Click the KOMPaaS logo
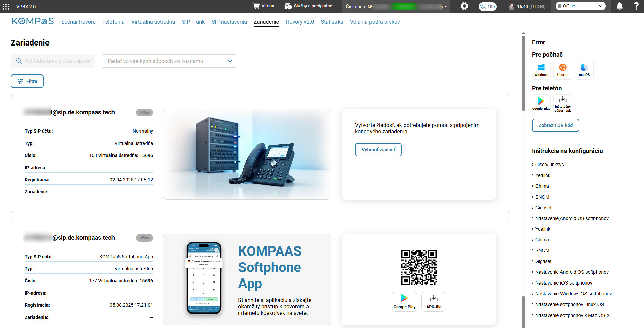 (32, 21)
